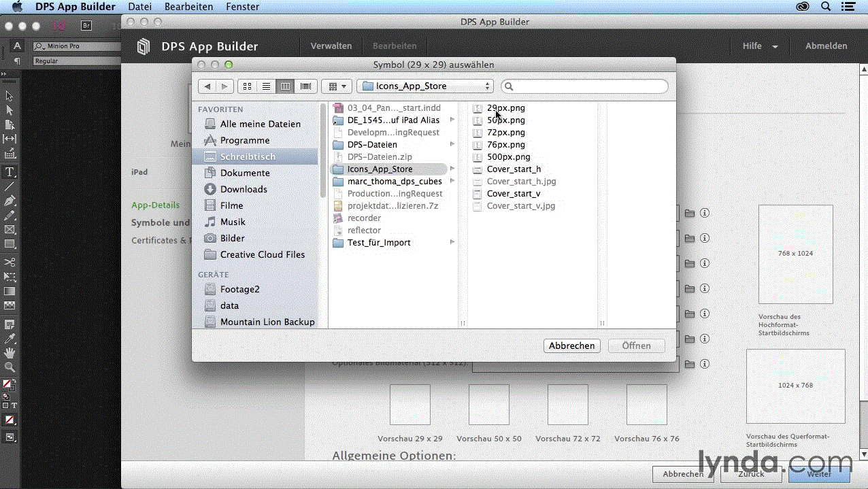Open Spotlight search in menu bar

pos(826,7)
